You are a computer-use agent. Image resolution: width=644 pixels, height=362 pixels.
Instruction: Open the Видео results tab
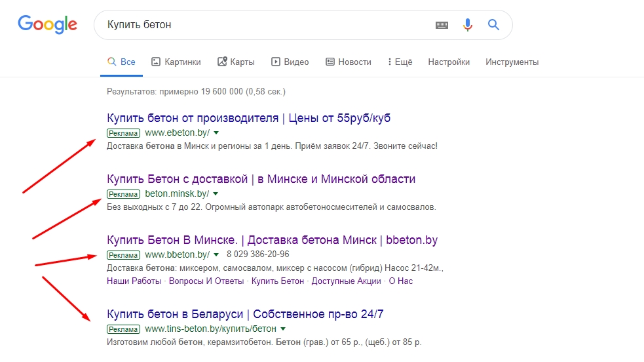(x=290, y=62)
